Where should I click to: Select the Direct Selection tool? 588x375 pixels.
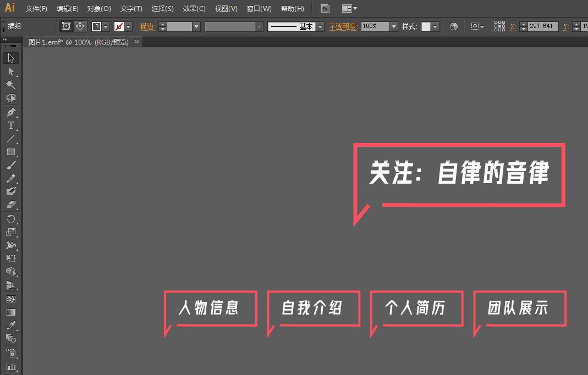(10, 71)
